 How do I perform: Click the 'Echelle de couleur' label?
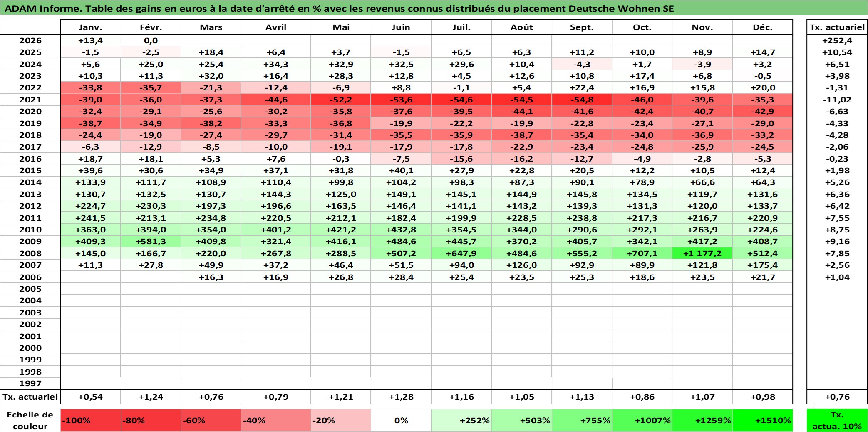[x=30, y=420]
